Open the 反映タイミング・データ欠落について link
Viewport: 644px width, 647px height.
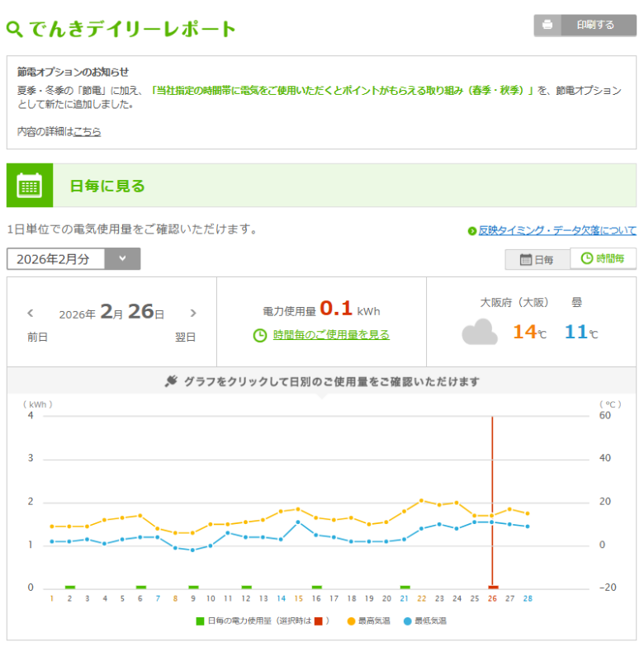click(x=557, y=230)
